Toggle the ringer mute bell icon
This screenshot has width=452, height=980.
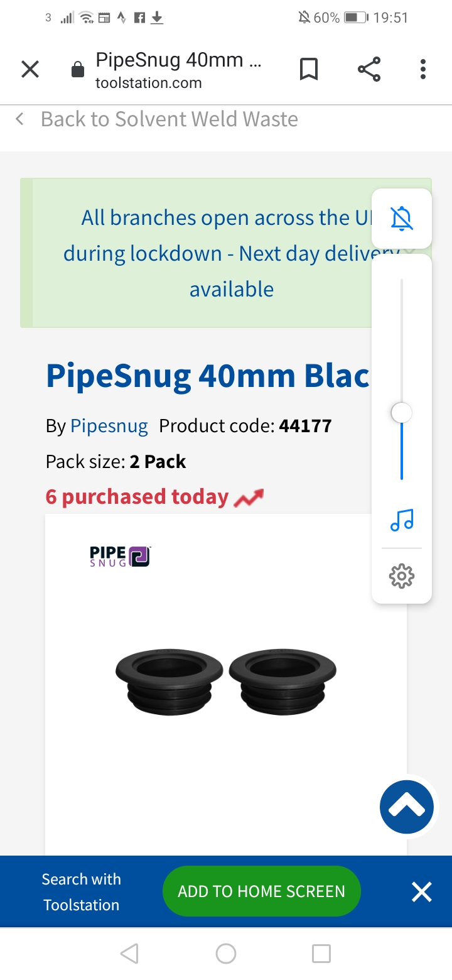tap(402, 219)
